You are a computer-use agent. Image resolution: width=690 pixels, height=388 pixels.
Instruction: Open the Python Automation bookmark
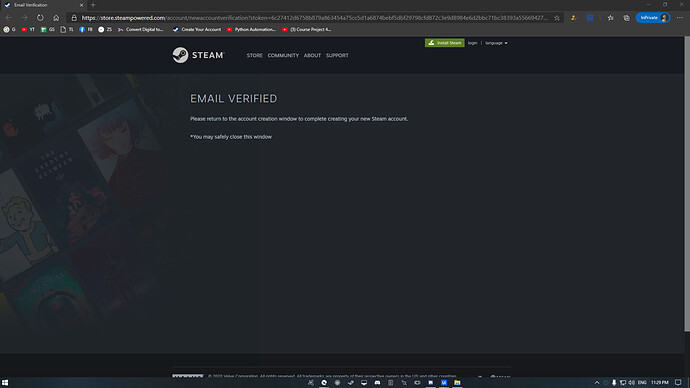(x=251, y=29)
